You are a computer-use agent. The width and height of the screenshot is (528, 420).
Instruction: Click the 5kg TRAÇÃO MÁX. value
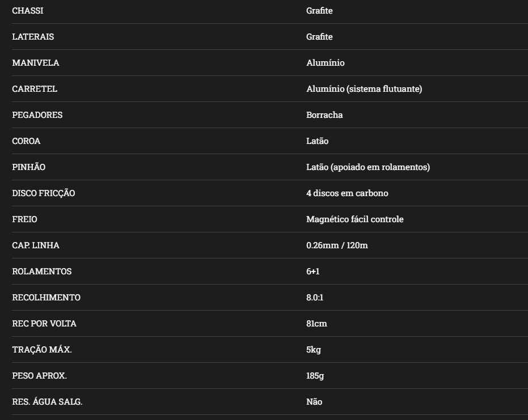click(x=314, y=350)
